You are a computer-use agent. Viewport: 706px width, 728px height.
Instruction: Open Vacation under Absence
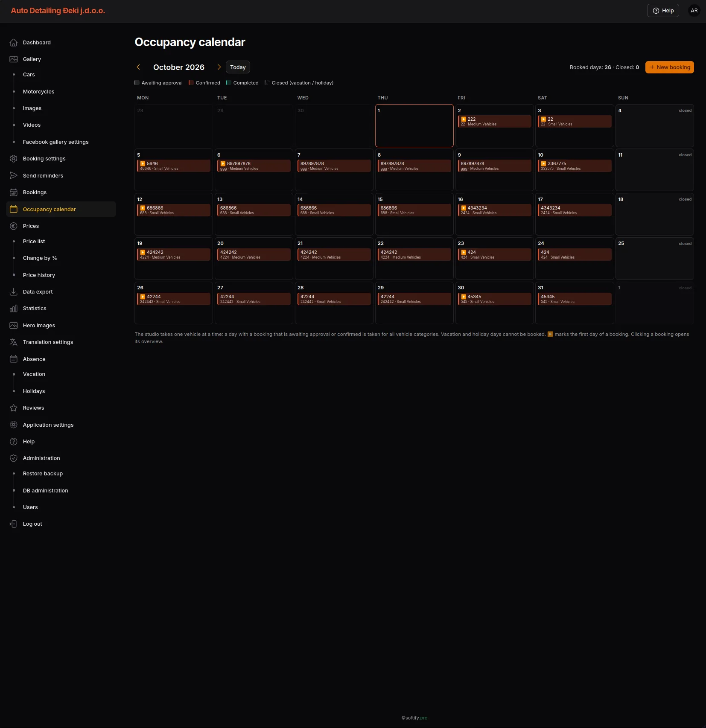[x=34, y=374]
